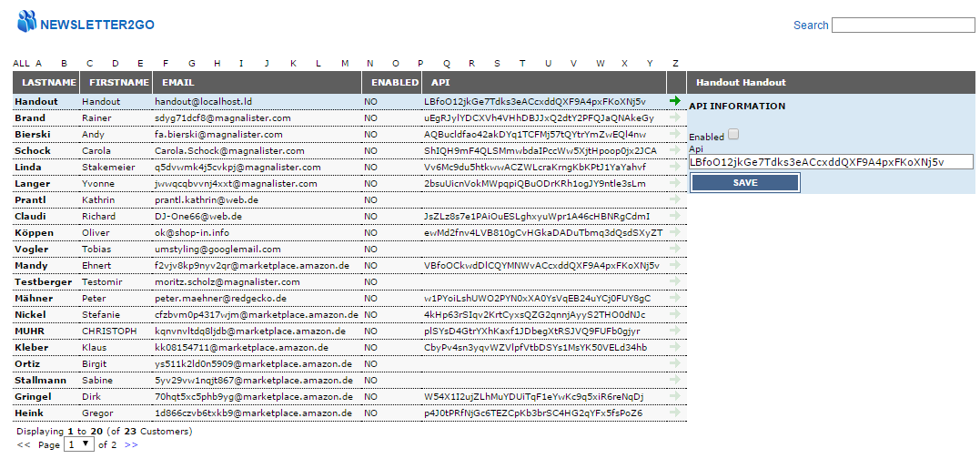Sort by ENABLED column header

click(394, 83)
